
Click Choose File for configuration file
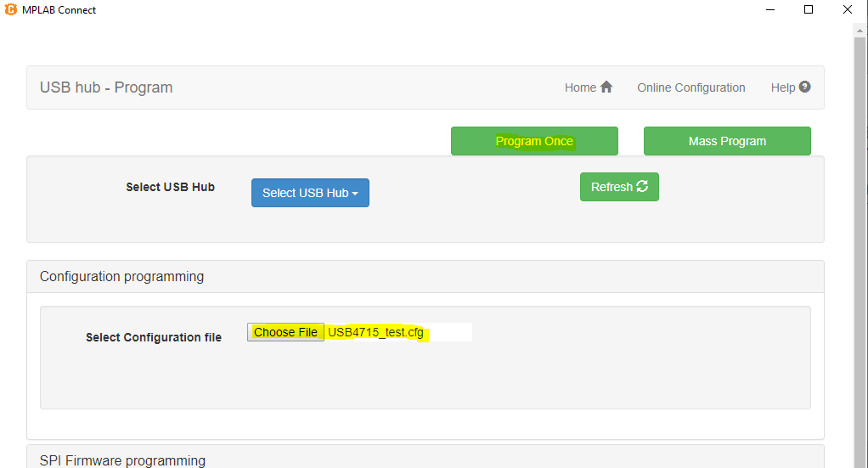285,332
